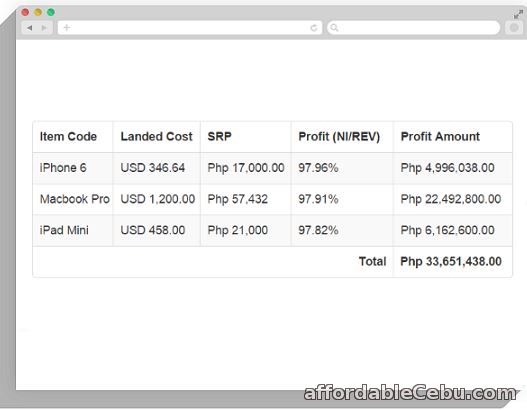Click the browser back arrow
The image size is (527, 410).
pyautogui.click(x=30, y=28)
